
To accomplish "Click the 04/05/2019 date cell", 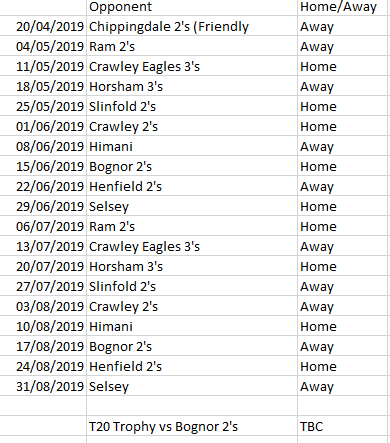I will click(43, 46).
